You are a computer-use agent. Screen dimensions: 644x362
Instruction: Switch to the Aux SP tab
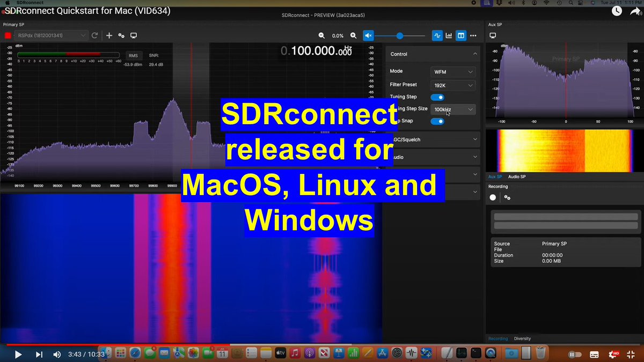(x=495, y=176)
